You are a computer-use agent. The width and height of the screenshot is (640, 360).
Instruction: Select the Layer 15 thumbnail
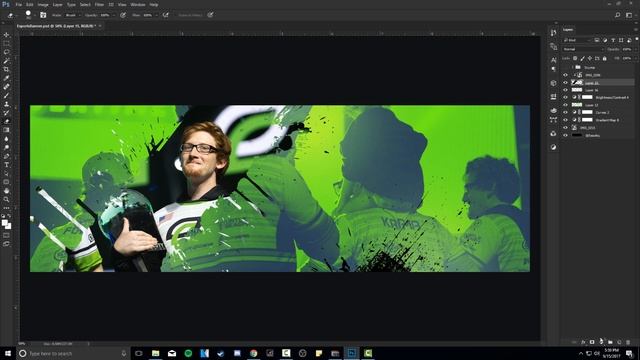[577, 82]
